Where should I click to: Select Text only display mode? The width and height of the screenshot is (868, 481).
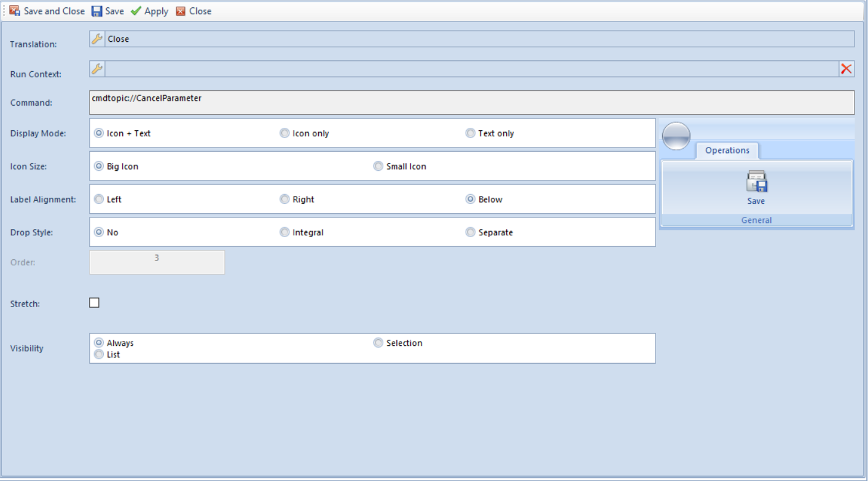[x=471, y=133]
